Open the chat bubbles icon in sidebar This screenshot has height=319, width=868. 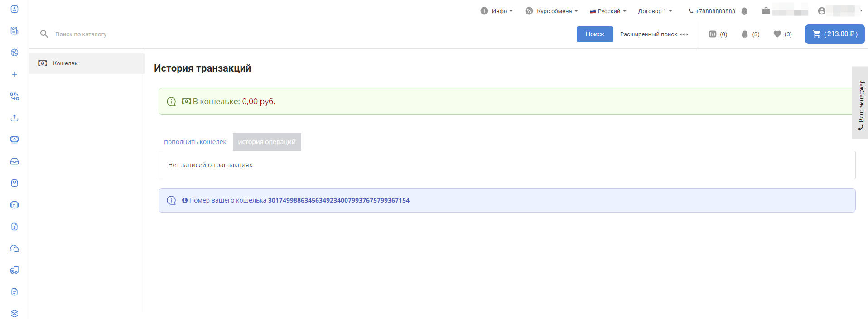click(14, 248)
